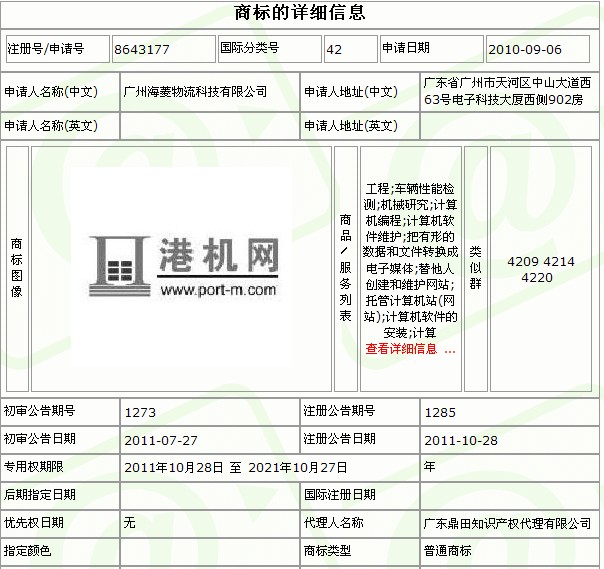Screen dimensions: 604x569
Task: Select application date 2010-09-06
Action: point(525,50)
